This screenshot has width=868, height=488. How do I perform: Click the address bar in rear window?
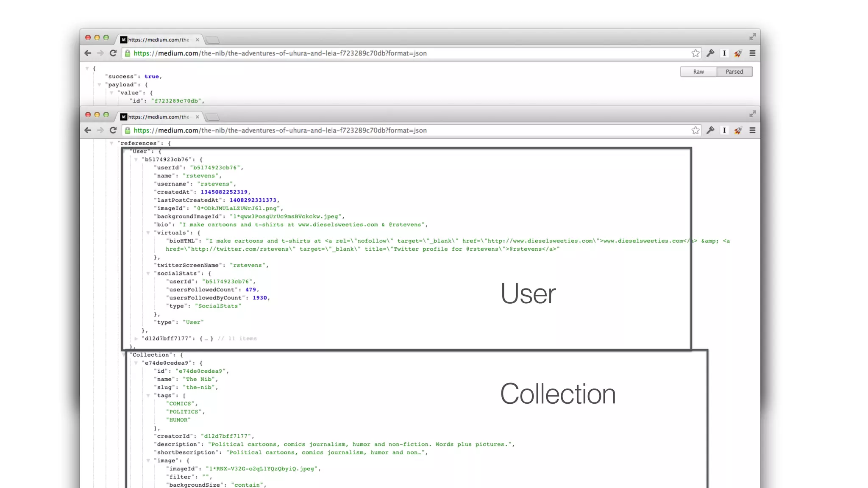411,53
